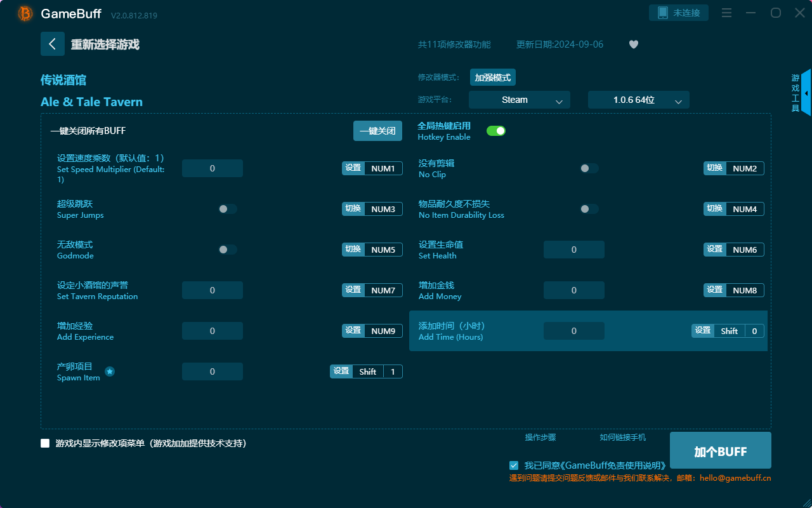This screenshot has height=508, width=812.
Task: Open the GameBuff免责使用说明 link
Action: click(613, 465)
